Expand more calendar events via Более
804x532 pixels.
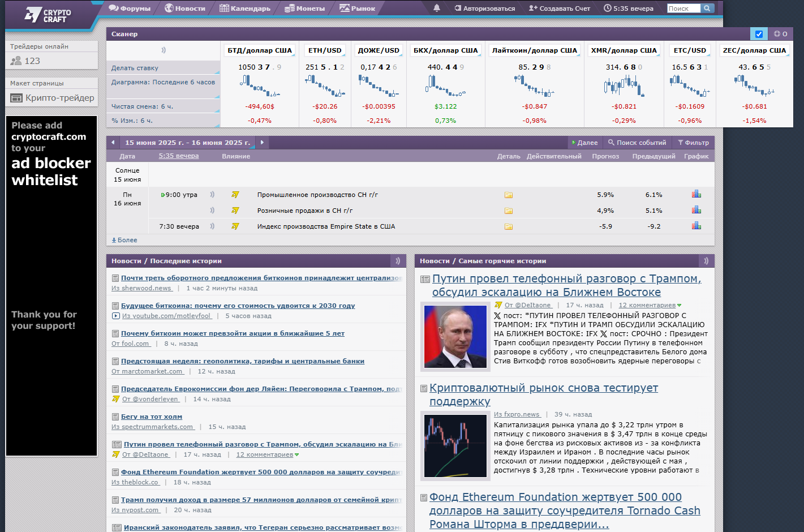point(124,240)
